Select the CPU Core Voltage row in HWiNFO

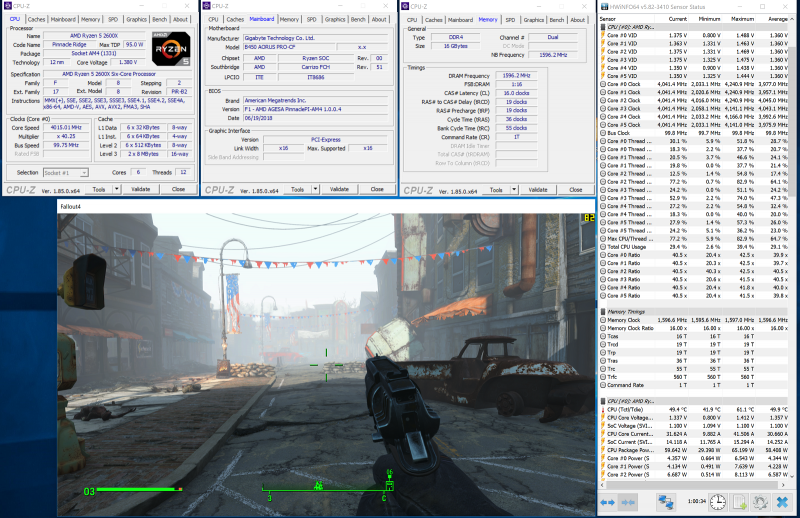click(694, 417)
